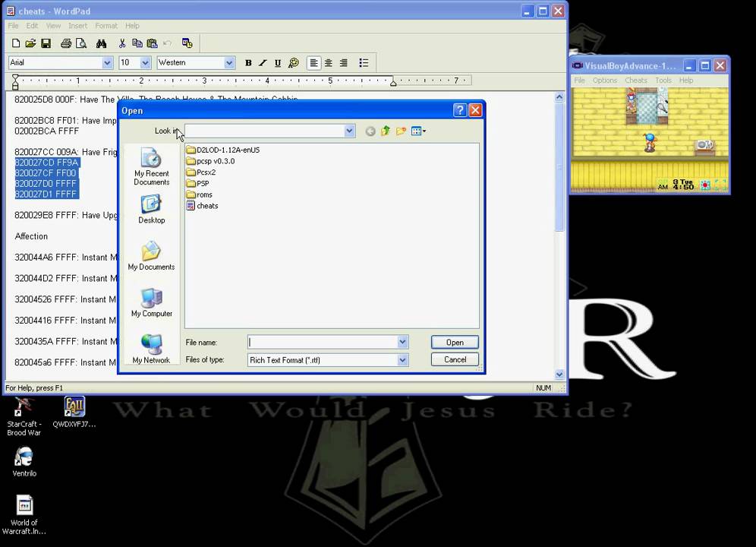Click the Print Preview icon in WordPad
The image size is (756, 547).
(x=81, y=43)
